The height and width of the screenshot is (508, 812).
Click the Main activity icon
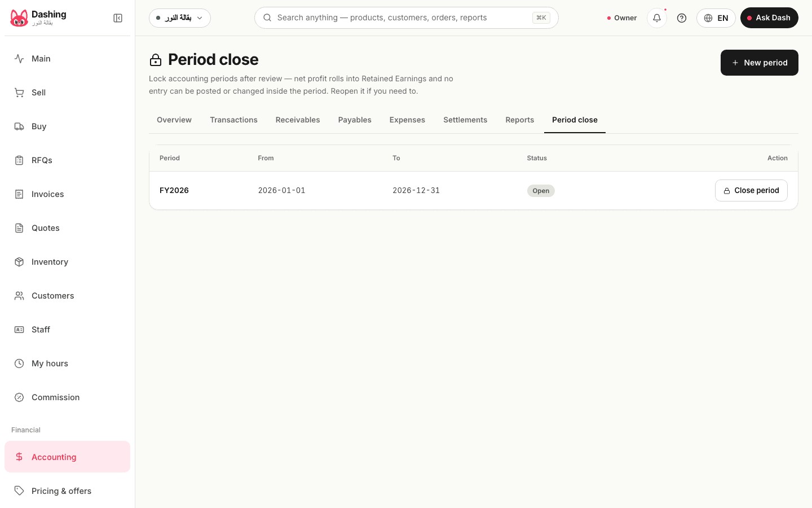click(19, 59)
